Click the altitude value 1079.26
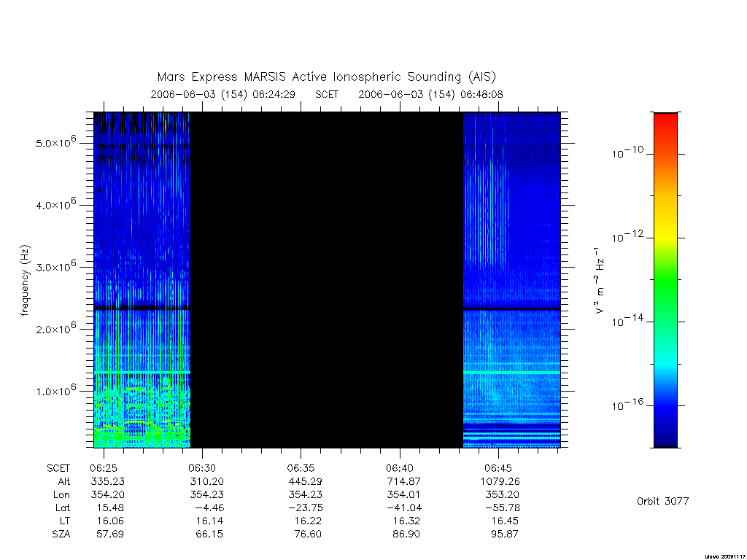This screenshot has height=560, width=747. (500, 481)
